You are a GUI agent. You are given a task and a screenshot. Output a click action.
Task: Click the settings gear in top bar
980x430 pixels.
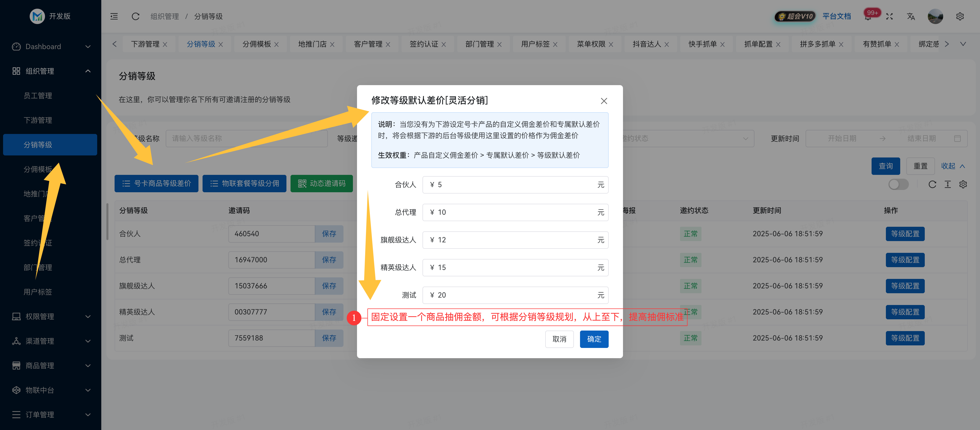pyautogui.click(x=960, y=16)
